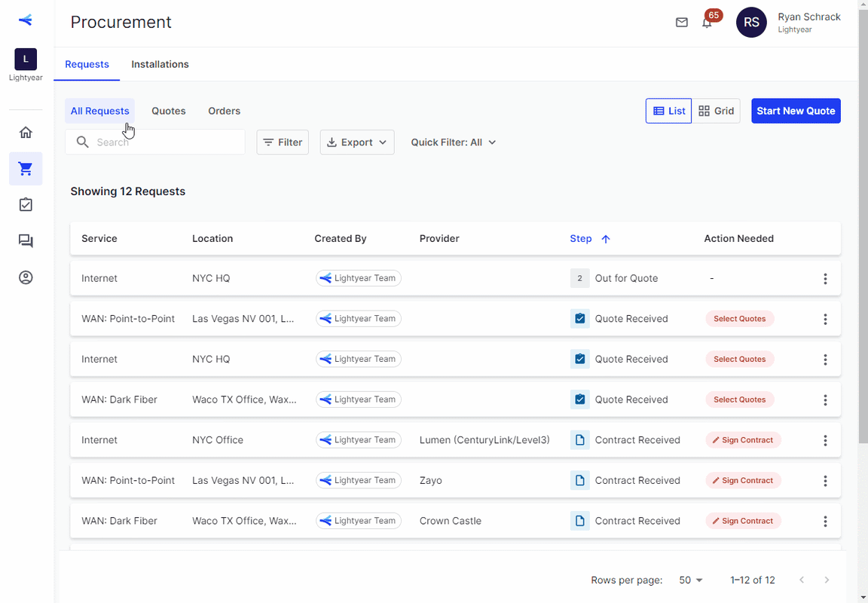
Task: Select the Quotes sub-tab
Action: 169,111
